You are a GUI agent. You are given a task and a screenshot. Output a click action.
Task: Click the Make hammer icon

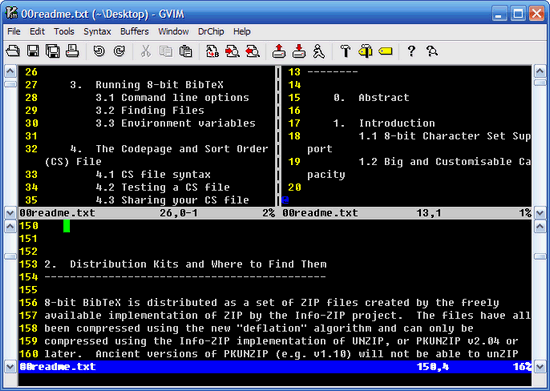[x=346, y=52]
